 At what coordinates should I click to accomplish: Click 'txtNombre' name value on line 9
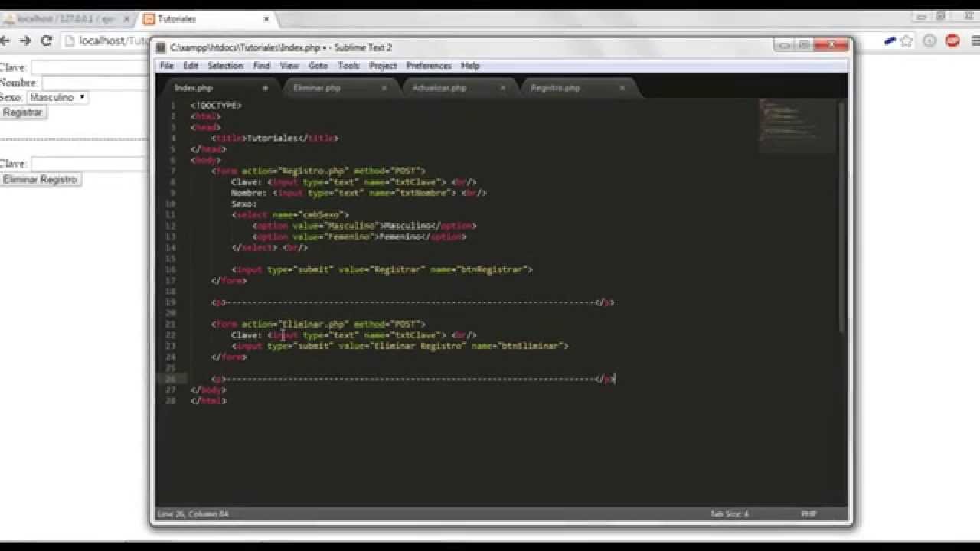tap(422, 194)
